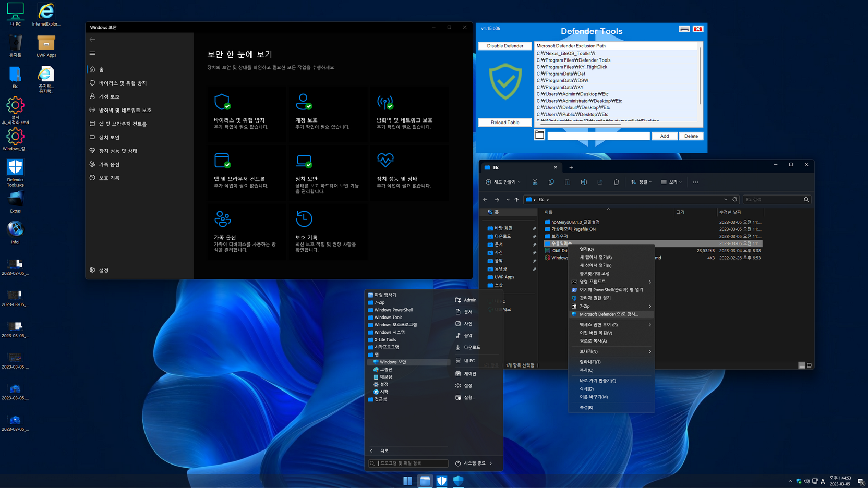Open 설정 at bottom of Windows Security sidebar
Image resolution: width=868 pixels, height=488 pixels.
coord(140,270)
